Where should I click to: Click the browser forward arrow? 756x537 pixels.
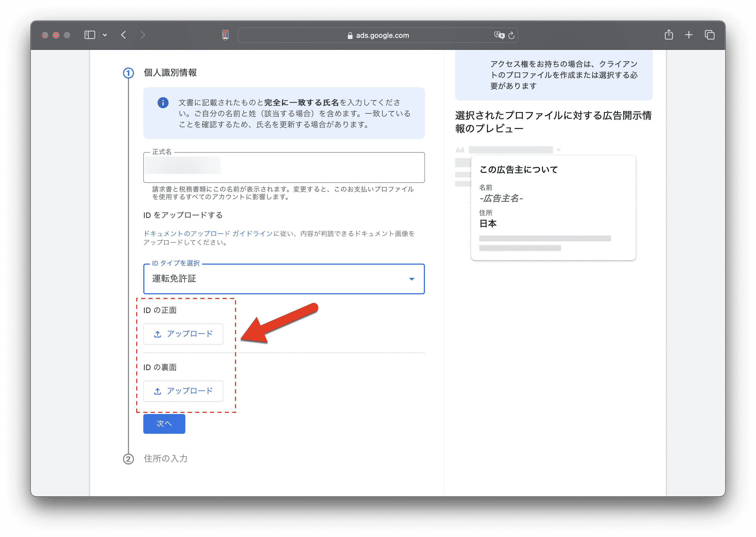tap(143, 35)
